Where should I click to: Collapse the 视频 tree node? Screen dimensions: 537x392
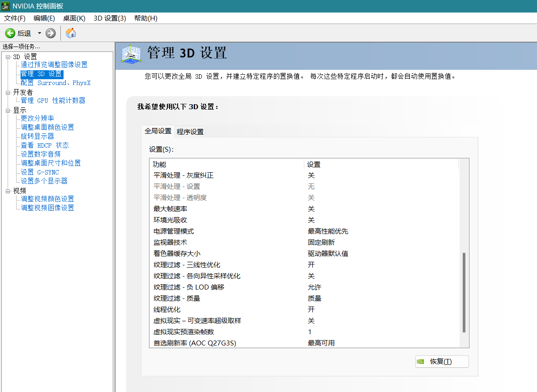(8, 191)
